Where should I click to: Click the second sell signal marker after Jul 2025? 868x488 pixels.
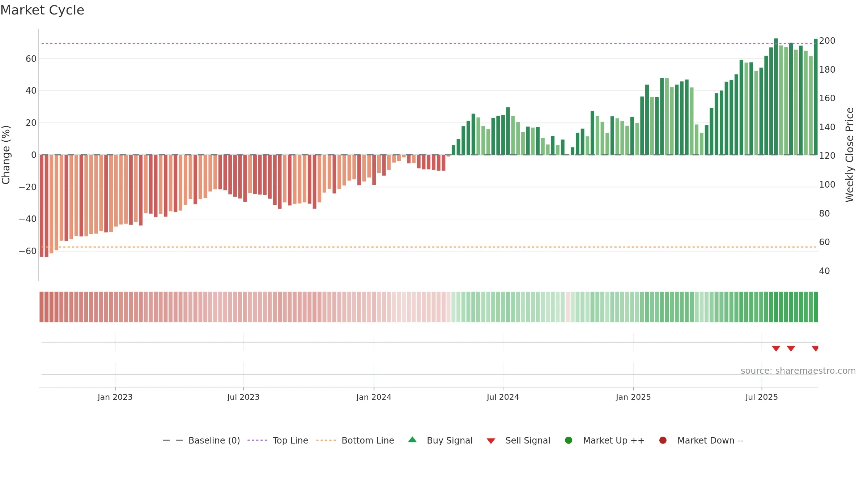point(791,348)
